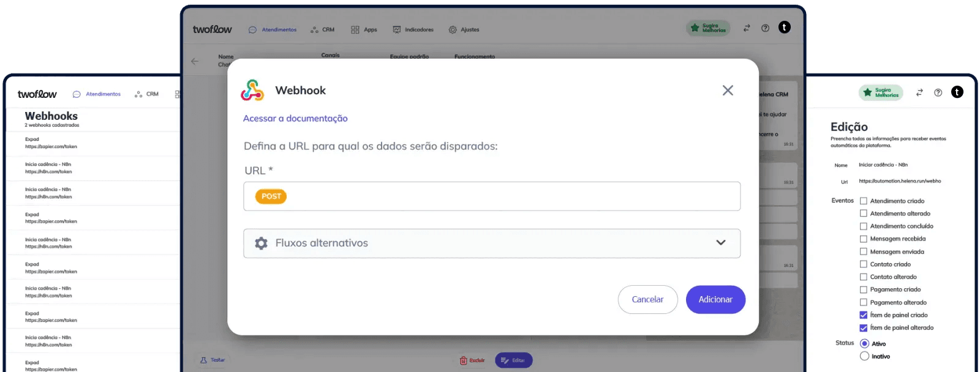Check Atendimento concluído event
Viewport: 980px width, 372px height.
tap(864, 226)
